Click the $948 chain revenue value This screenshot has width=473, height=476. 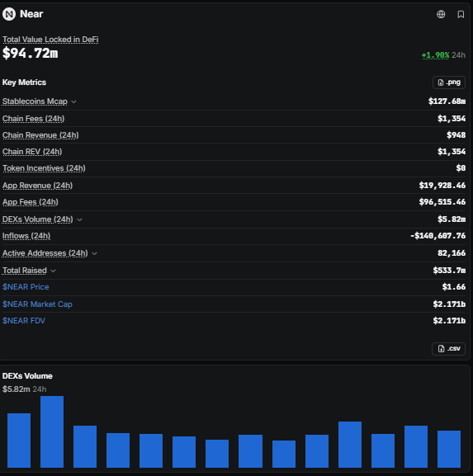(x=456, y=135)
